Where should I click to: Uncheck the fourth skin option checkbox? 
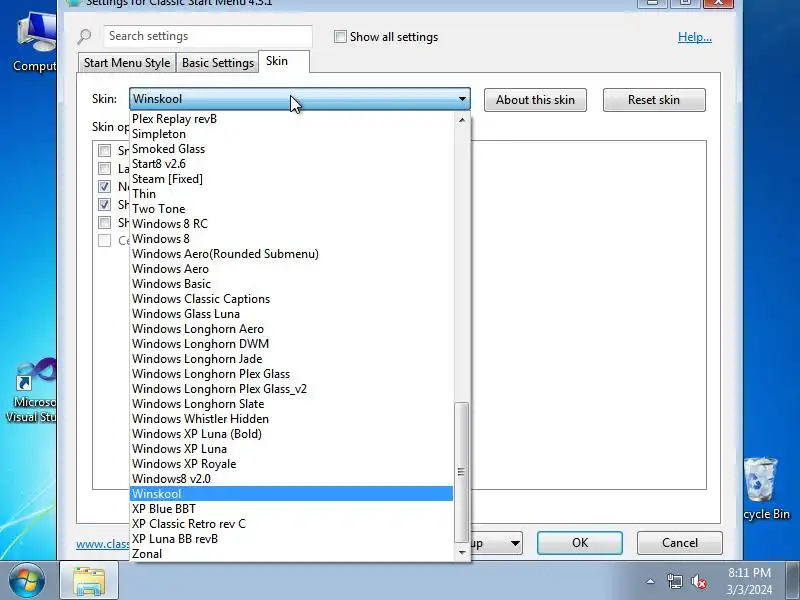[105, 205]
